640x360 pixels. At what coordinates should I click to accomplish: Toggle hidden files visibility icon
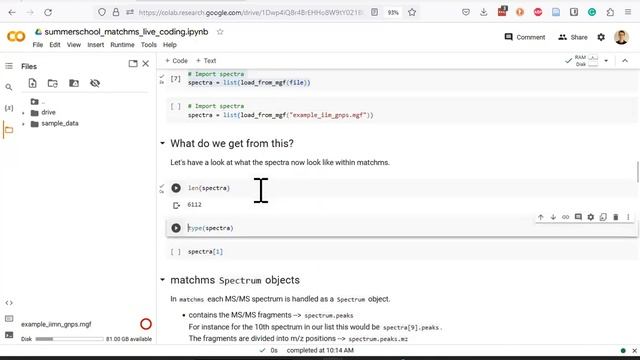point(95,83)
